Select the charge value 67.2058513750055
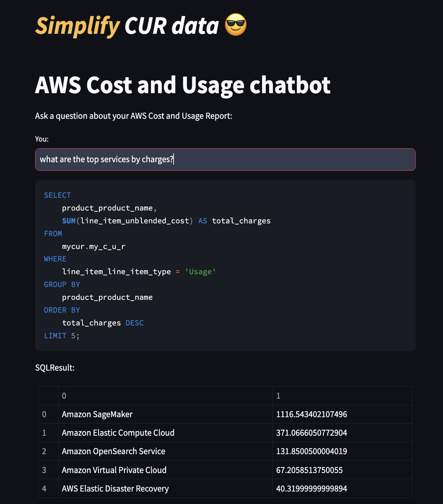The height and width of the screenshot is (504, 443). [x=310, y=470]
